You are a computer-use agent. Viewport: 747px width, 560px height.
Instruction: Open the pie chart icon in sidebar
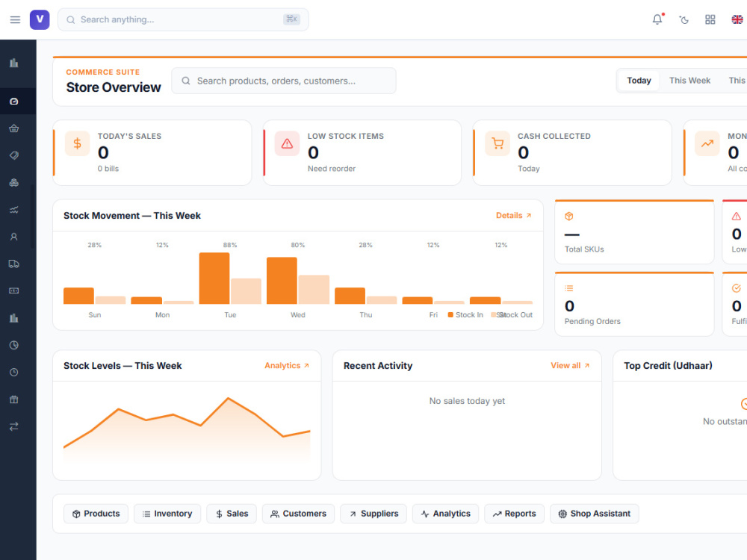tap(13, 345)
